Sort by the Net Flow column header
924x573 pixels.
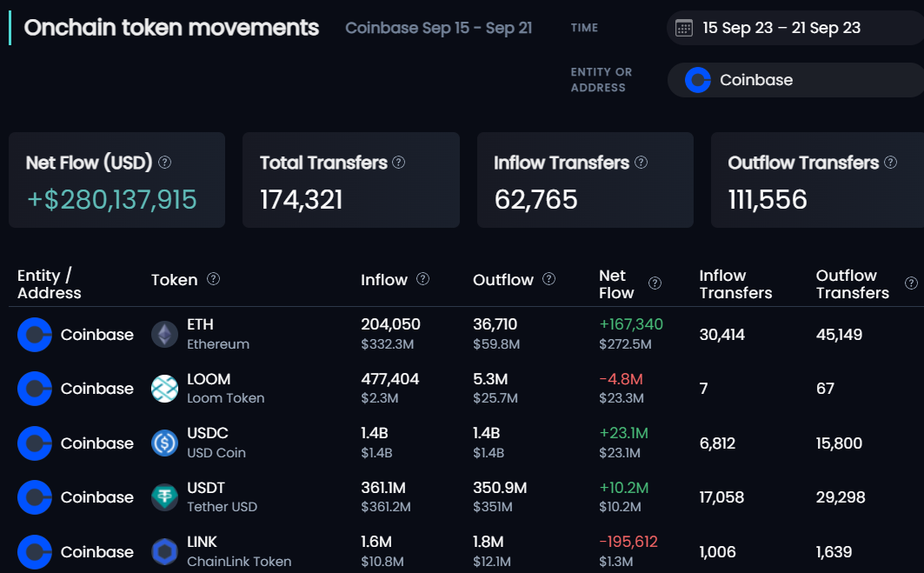[616, 284]
